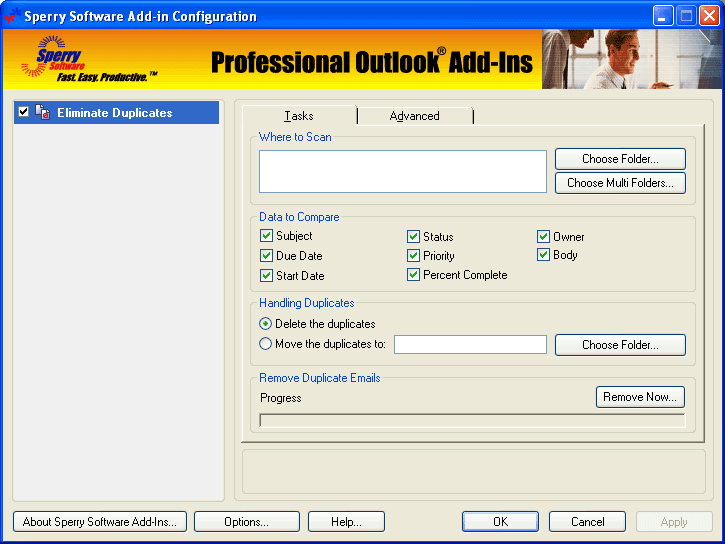Open the Advanced tab
Screen dimensions: 725x544
415,116
